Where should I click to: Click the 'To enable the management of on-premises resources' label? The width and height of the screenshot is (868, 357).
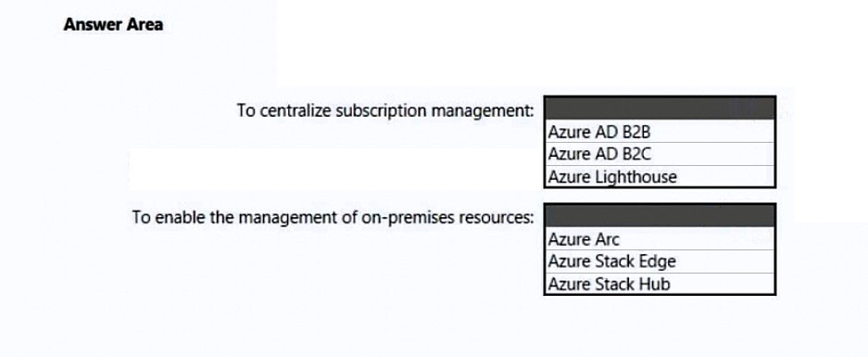(x=333, y=217)
